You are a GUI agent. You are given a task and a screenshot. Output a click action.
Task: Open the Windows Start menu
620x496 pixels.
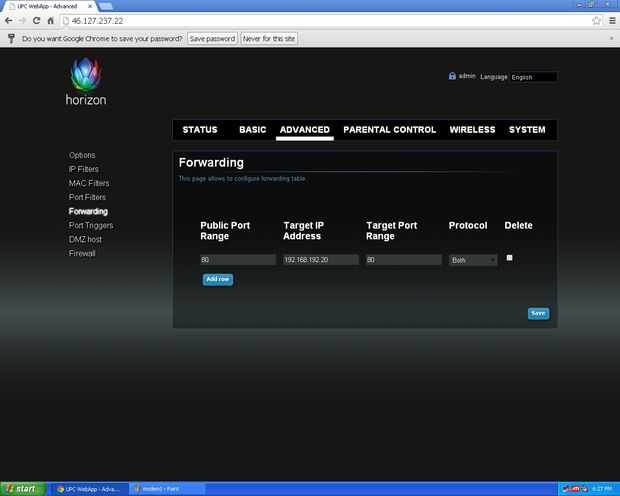pyautogui.click(x=23, y=489)
